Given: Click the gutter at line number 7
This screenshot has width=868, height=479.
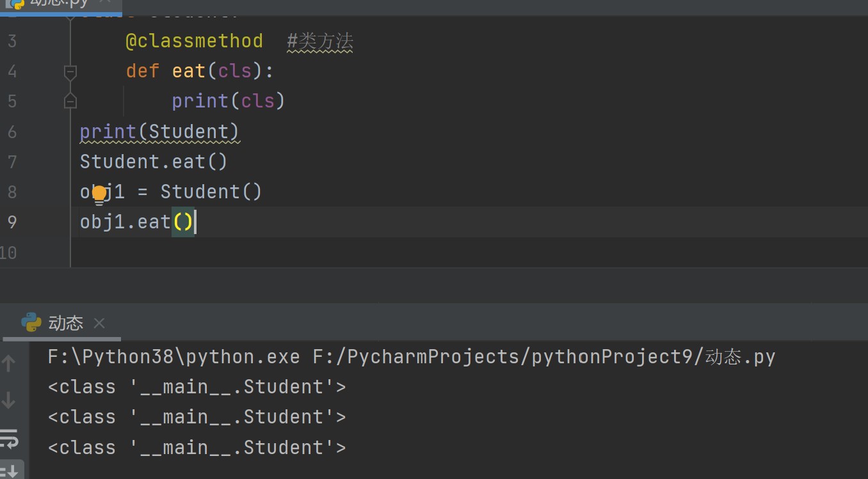Looking at the screenshot, I should 12,162.
